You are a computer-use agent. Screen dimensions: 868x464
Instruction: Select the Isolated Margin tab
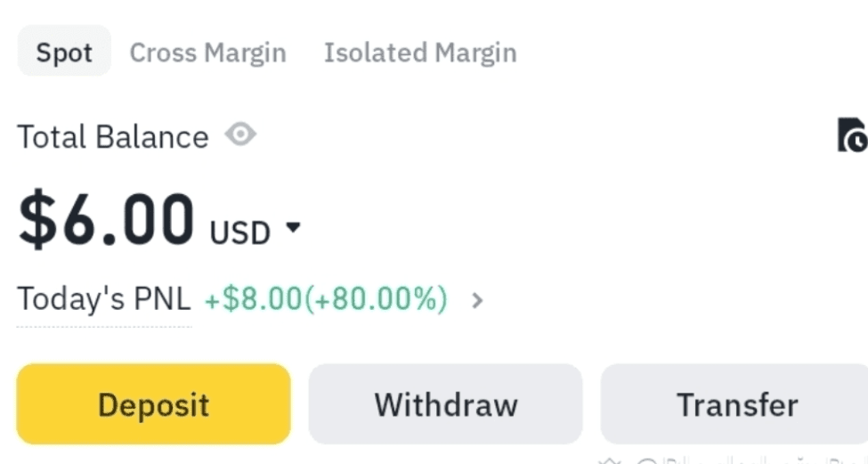click(419, 53)
